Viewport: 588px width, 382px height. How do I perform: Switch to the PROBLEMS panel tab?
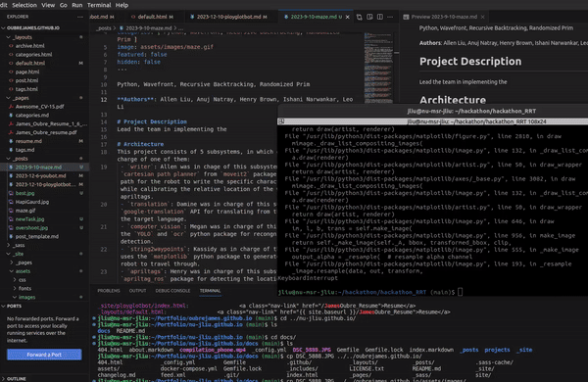109,291
